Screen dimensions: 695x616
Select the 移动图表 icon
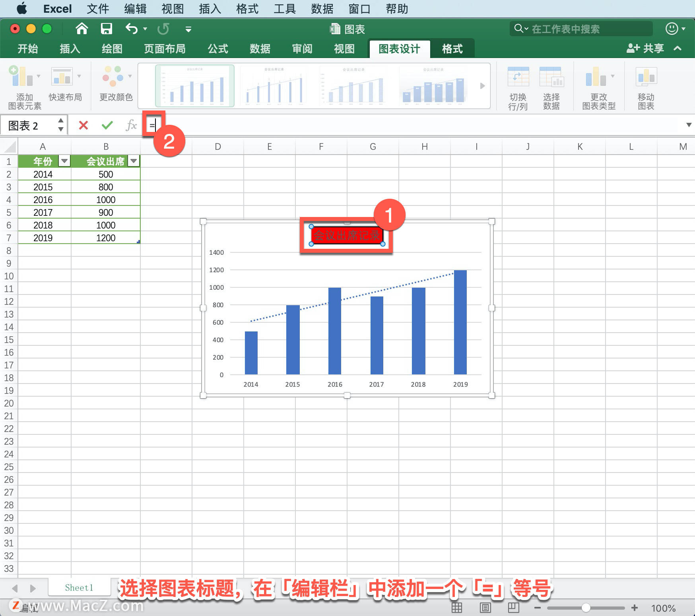[646, 85]
